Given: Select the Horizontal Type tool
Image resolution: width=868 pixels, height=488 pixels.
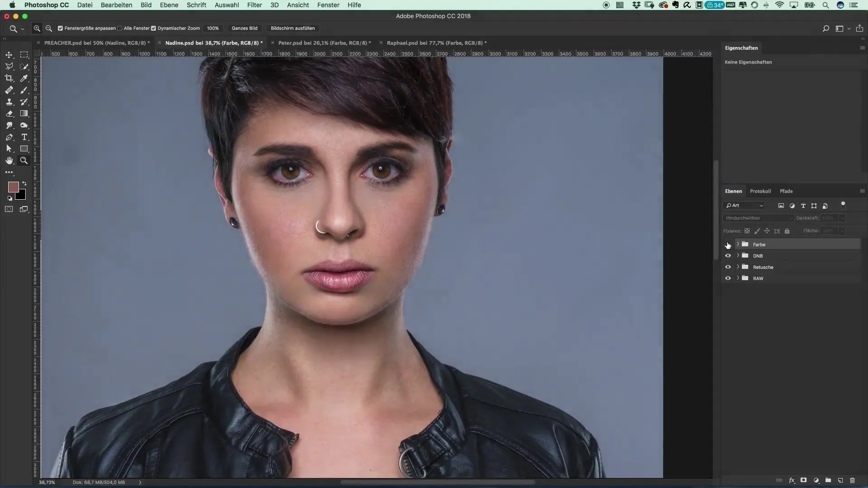Looking at the screenshot, I should point(24,137).
